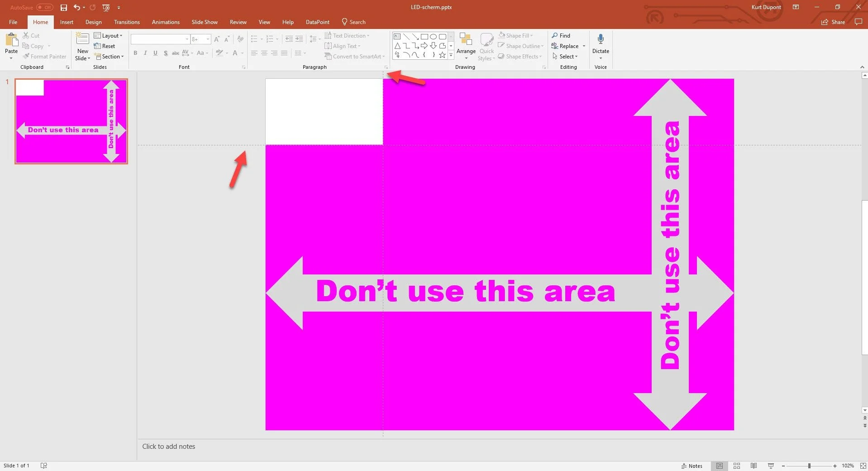Image resolution: width=868 pixels, height=471 pixels.
Task: Open the font name combo box
Action: (x=160, y=39)
